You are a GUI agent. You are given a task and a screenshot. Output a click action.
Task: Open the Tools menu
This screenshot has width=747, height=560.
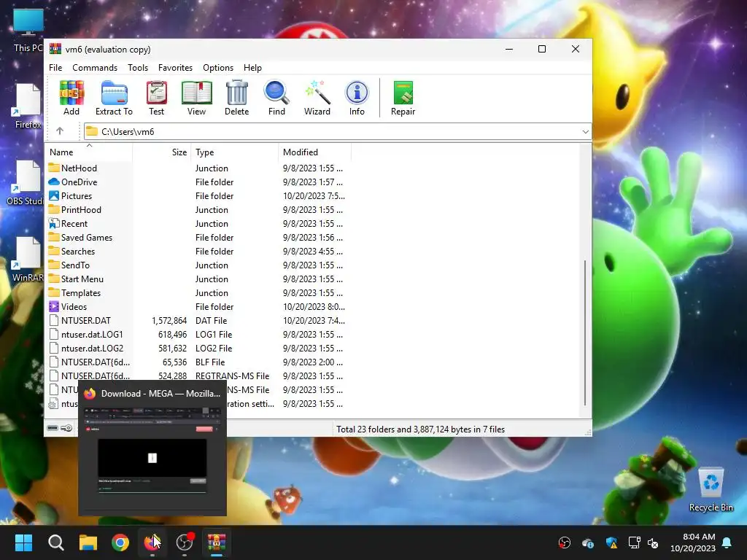click(x=138, y=68)
